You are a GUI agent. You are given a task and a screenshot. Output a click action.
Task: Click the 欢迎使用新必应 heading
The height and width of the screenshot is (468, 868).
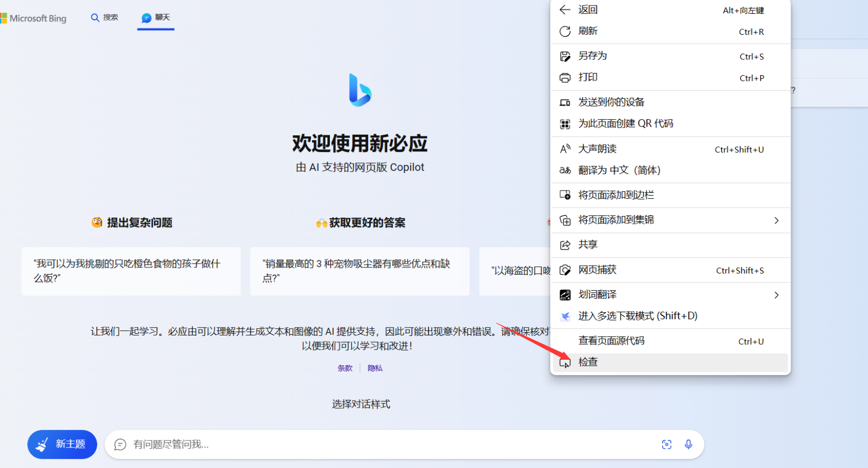click(x=360, y=143)
